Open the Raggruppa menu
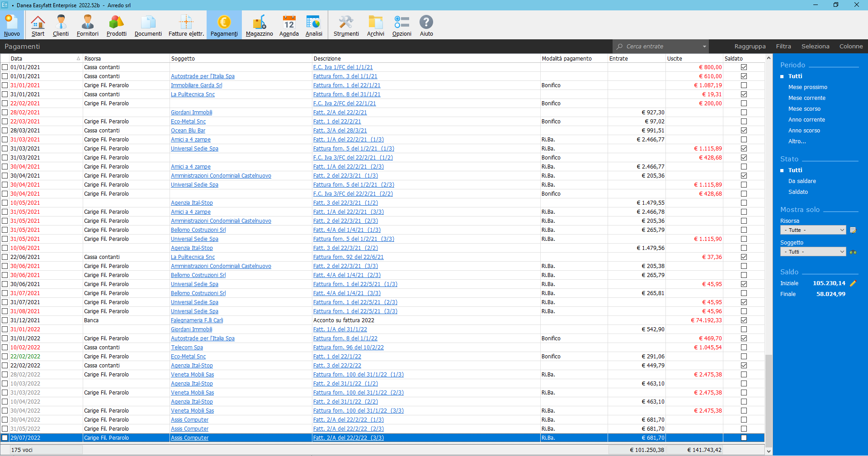 click(750, 46)
